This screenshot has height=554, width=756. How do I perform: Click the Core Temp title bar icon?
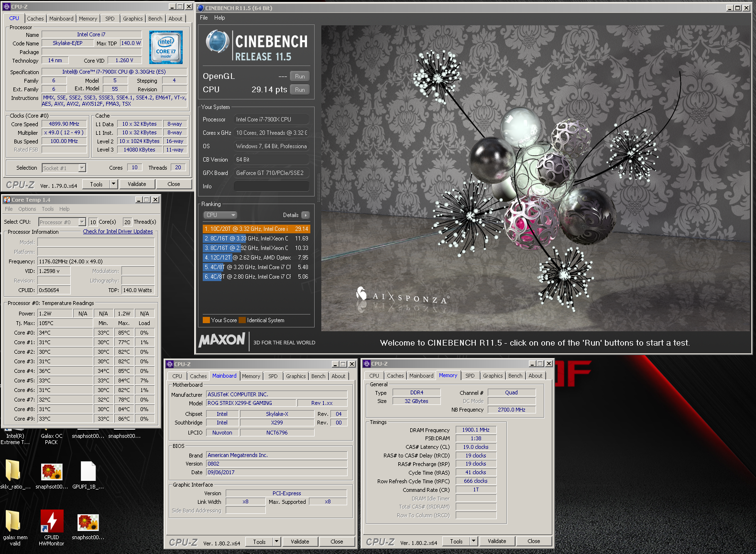[7, 200]
